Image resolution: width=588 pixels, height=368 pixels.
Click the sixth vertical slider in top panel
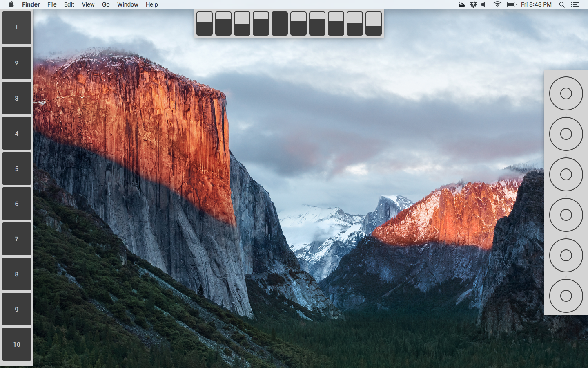tap(298, 24)
